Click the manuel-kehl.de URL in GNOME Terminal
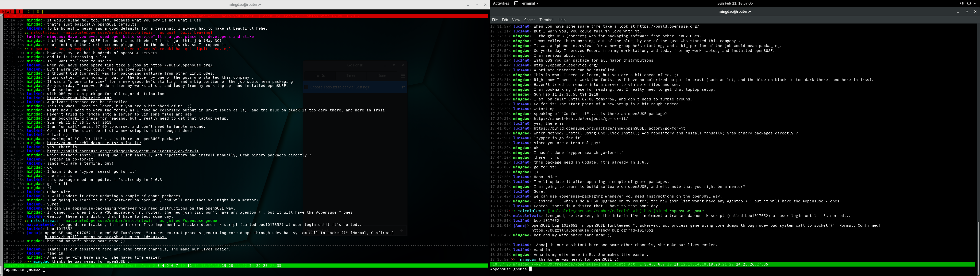 tap(581, 119)
